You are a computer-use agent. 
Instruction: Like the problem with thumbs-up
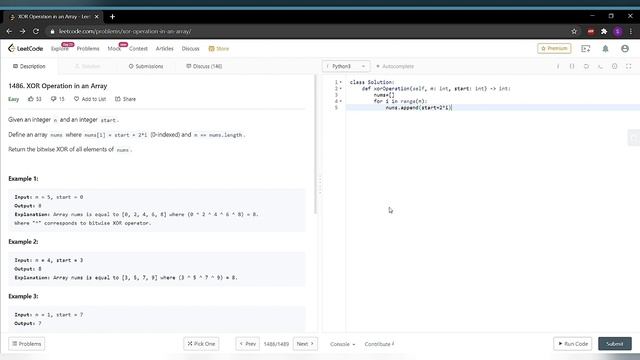35,99
